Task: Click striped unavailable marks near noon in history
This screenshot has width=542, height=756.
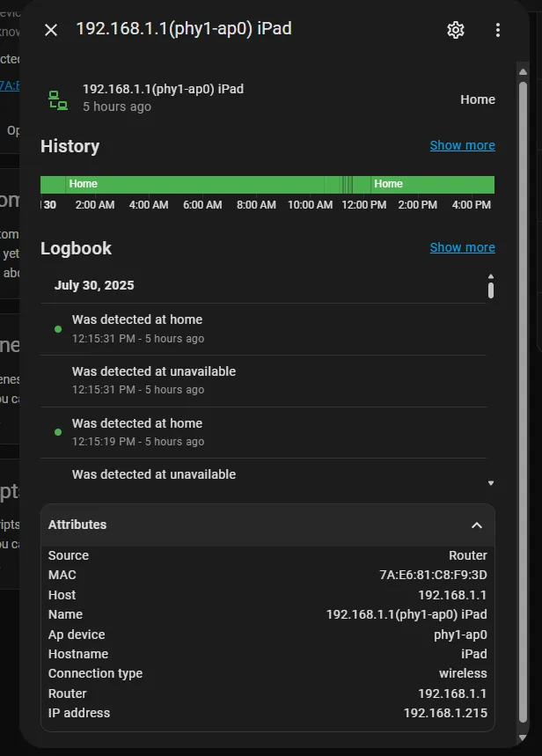Action: pyautogui.click(x=348, y=184)
